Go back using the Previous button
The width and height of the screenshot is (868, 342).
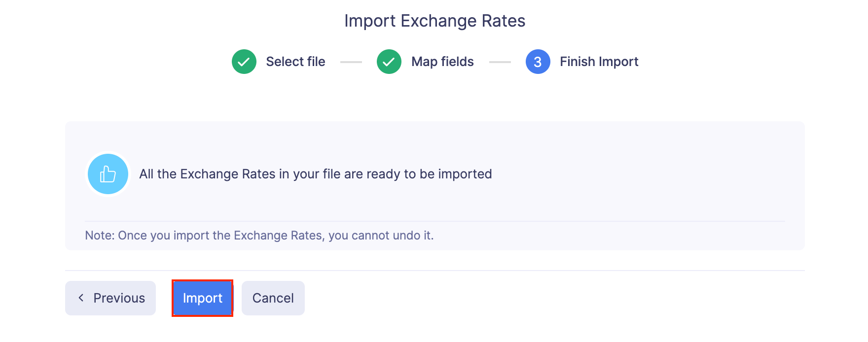(110, 298)
